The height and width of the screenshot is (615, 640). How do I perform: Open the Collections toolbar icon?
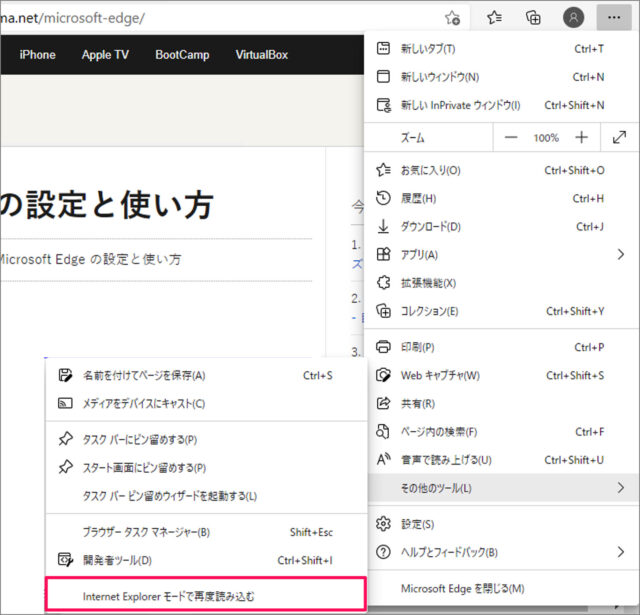[533, 18]
